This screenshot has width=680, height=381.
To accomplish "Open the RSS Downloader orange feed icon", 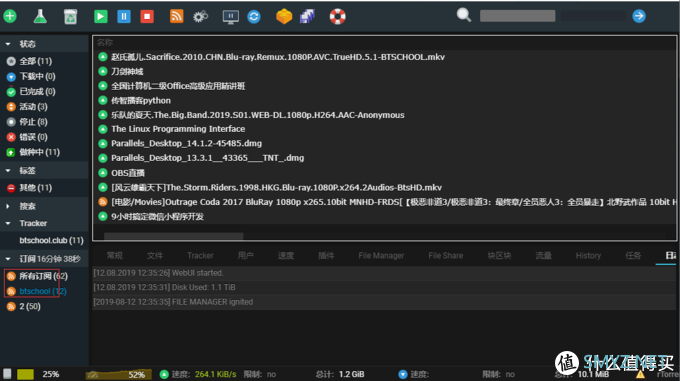I will (x=177, y=16).
